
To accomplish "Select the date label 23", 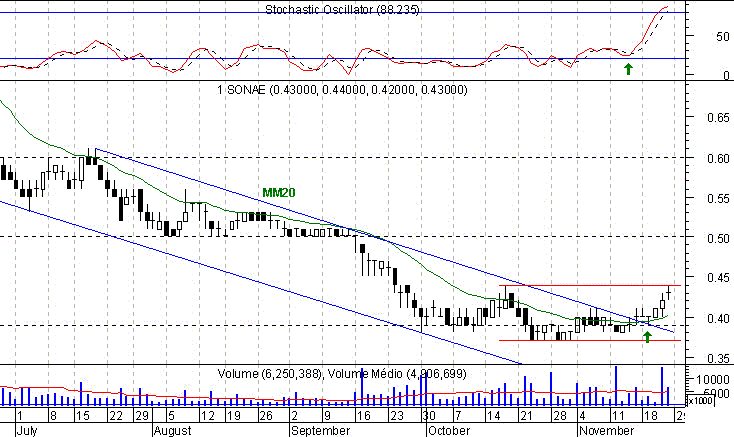I will 396,416.
